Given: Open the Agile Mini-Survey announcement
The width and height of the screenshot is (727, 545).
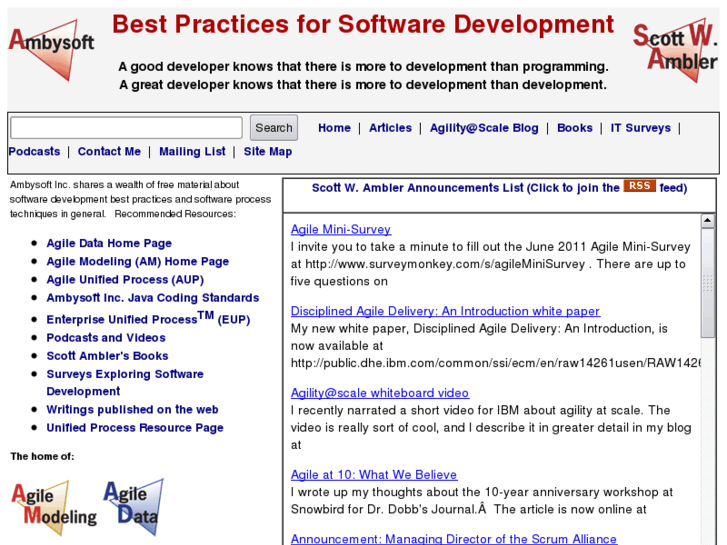Looking at the screenshot, I should [x=341, y=230].
